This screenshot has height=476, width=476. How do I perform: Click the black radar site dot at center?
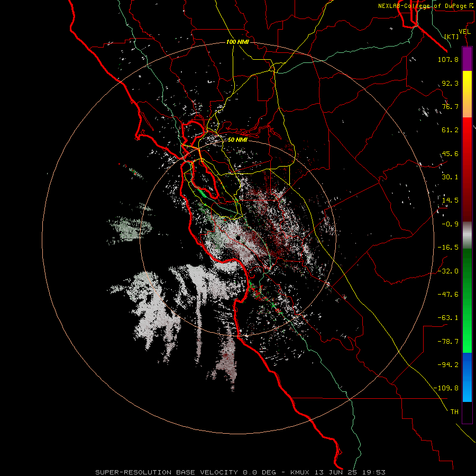click(x=238, y=237)
